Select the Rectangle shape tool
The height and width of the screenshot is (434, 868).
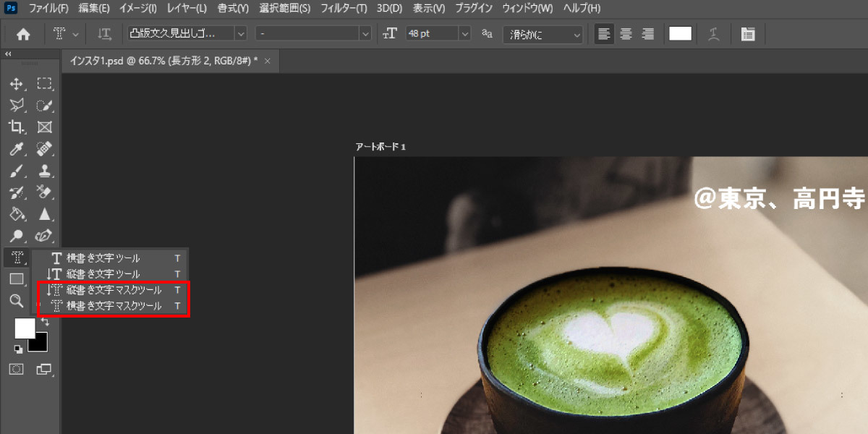[17, 279]
